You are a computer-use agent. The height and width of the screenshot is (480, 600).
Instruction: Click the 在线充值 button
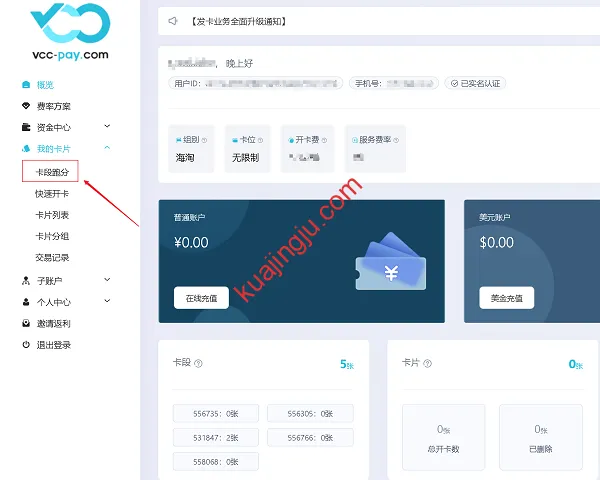click(x=201, y=298)
